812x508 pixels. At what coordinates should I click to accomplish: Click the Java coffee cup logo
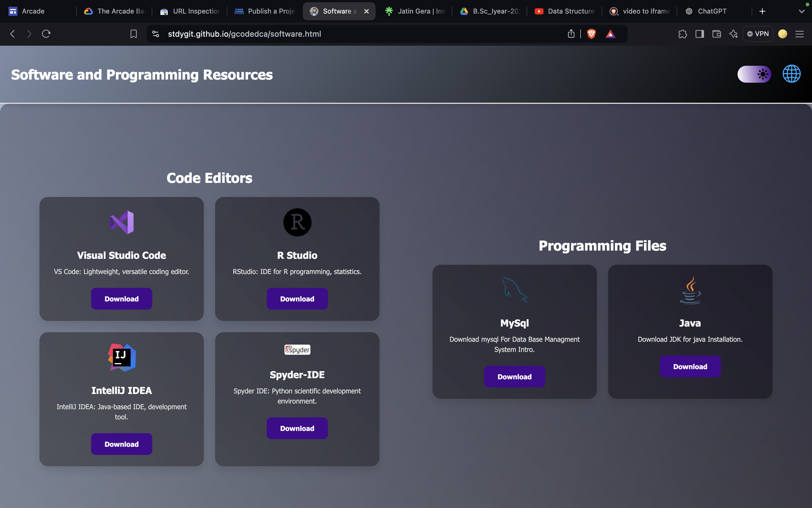(690, 290)
